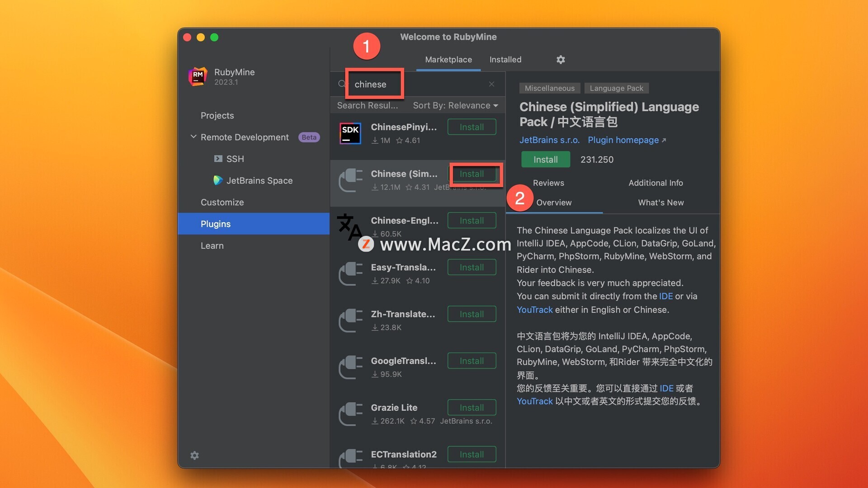Image resolution: width=868 pixels, height=488 pixels.
Task: Install the Grazie Lite plugin
Action: click(472, 408)
